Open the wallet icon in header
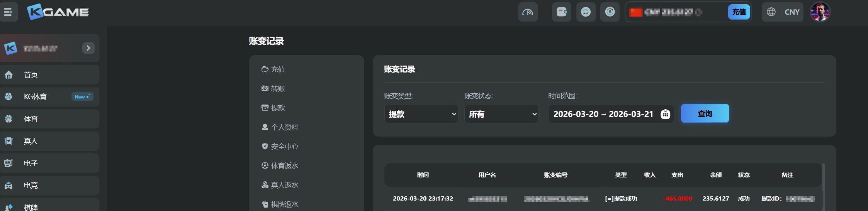Viewport: 868px width, 211px height. pyautogui.click(x=561, y=12)
